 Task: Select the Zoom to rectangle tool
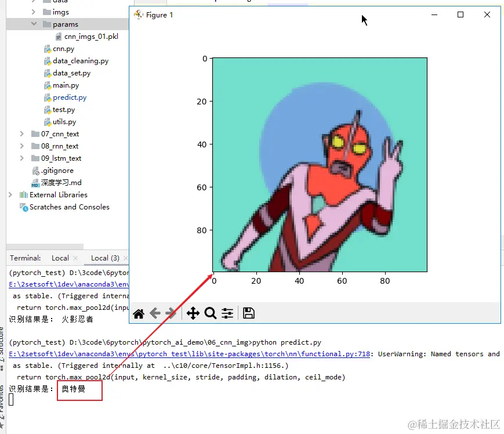[x=211, y=313]
